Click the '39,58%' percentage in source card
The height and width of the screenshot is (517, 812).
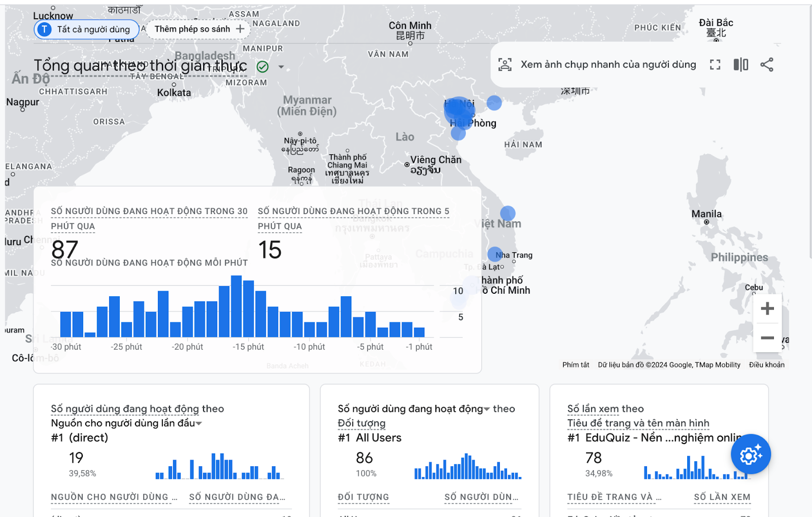pyautogui.click(x=82, y=473)
